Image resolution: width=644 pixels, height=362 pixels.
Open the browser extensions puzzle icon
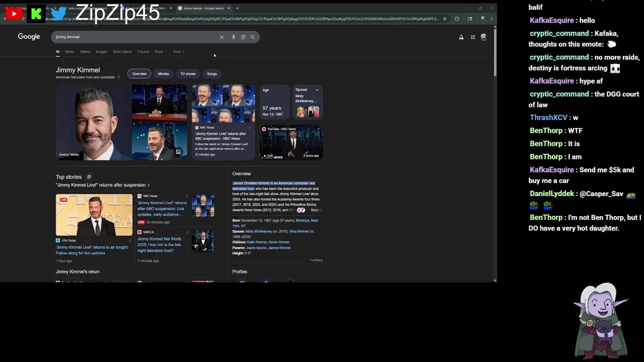coord(457,19)
